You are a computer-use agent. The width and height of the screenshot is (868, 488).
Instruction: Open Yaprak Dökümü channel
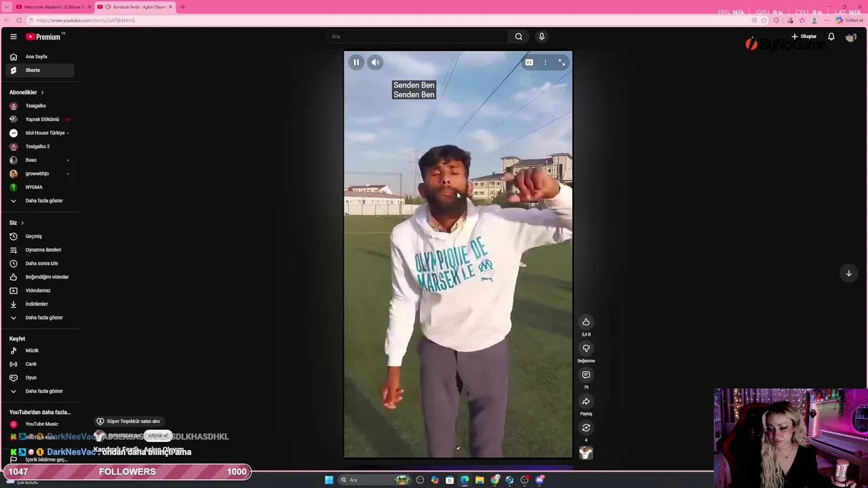coord(39,119)
